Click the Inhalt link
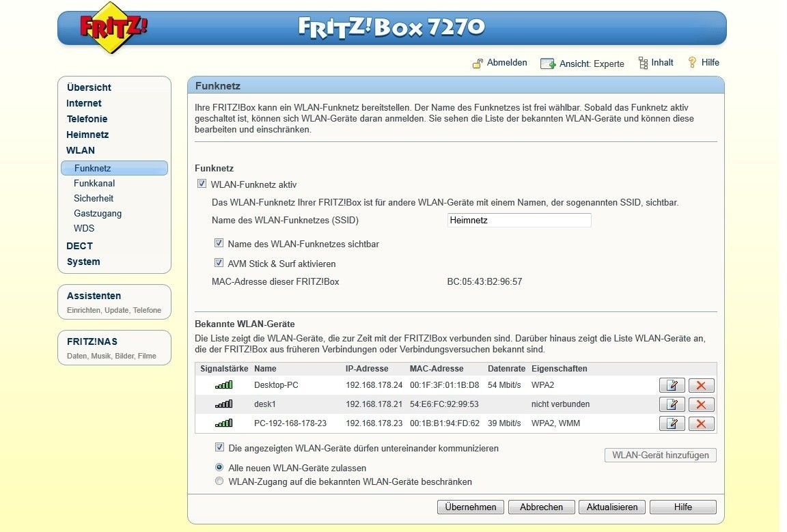Image resolution: width=787 pixels, height=532 pixels. [662, 63]
